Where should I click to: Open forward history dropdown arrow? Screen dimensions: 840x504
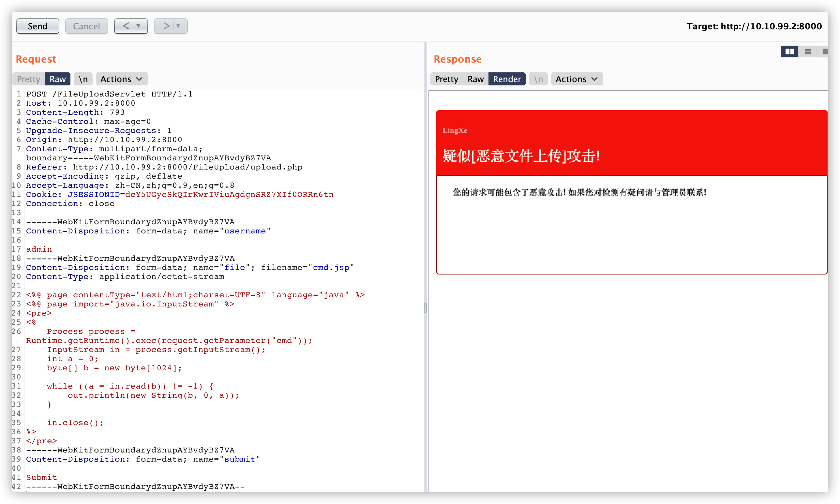[x=178, y=26]
